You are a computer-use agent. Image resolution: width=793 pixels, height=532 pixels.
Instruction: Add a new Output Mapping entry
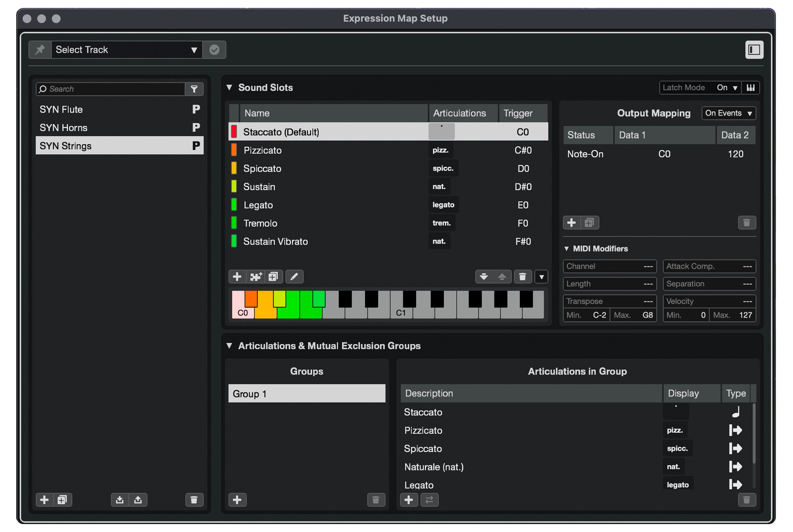(x=572, y=223)
